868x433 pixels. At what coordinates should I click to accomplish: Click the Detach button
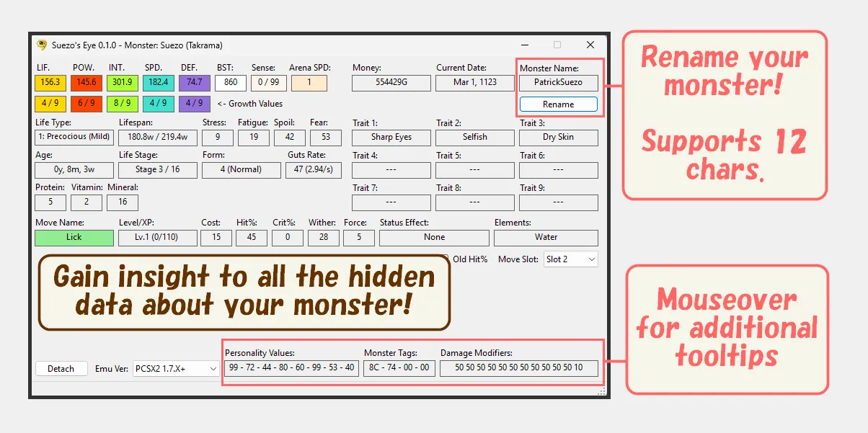click(61, 369)
